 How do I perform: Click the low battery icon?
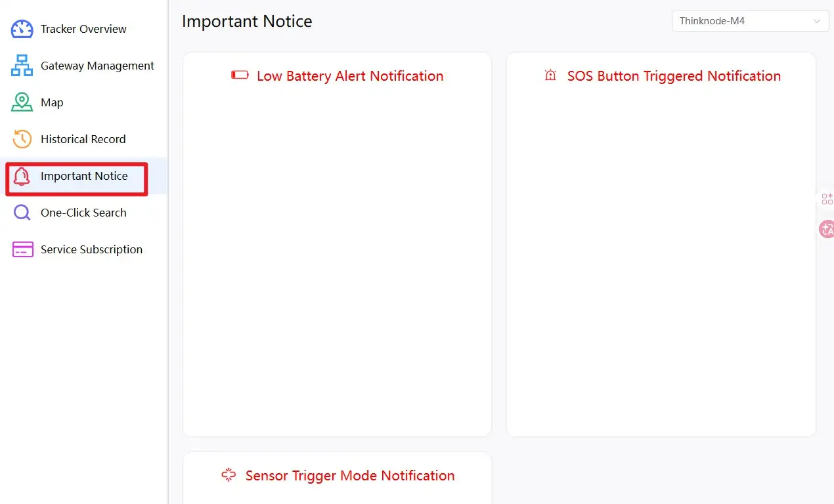point(240,75)
